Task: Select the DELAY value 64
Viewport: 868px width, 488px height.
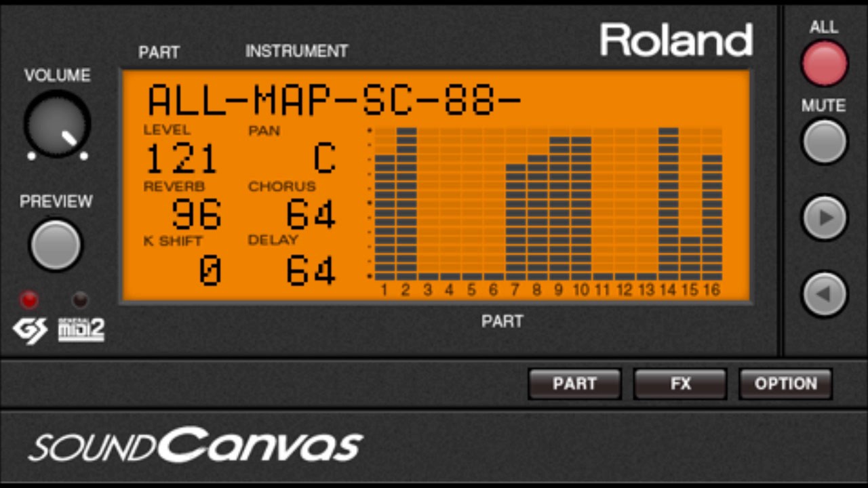Action: coord(311,270)
